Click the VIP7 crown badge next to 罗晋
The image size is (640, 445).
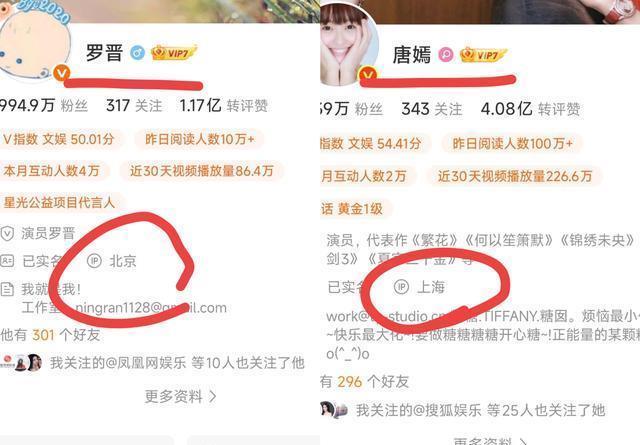(x=174, y=53)
